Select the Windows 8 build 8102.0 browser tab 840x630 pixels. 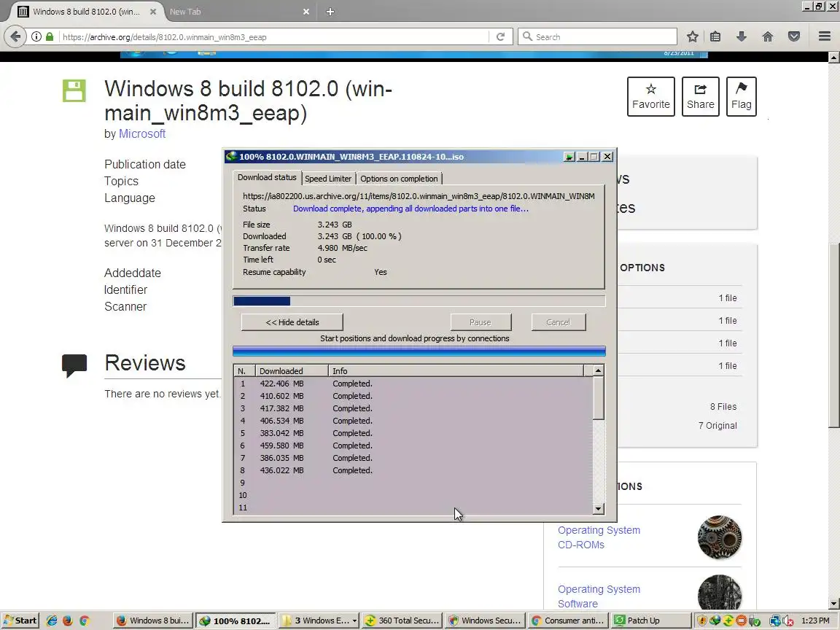[86, 12]
